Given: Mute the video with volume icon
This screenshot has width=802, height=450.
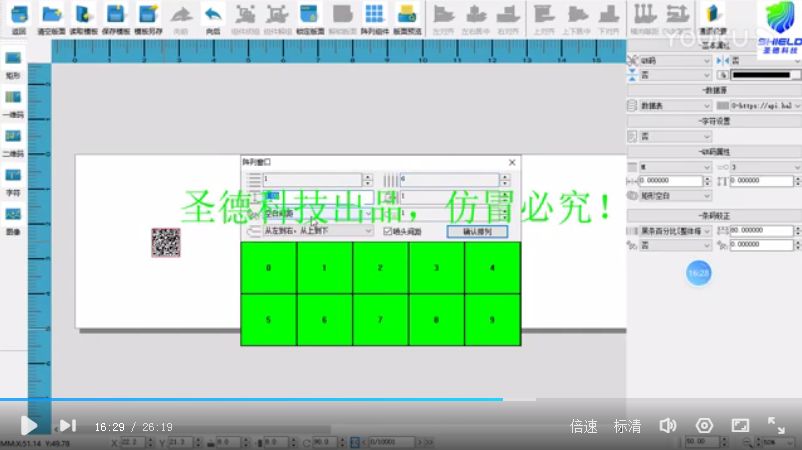Looking at the screenshot, I should pyautogui.click(x=667, y=425).
